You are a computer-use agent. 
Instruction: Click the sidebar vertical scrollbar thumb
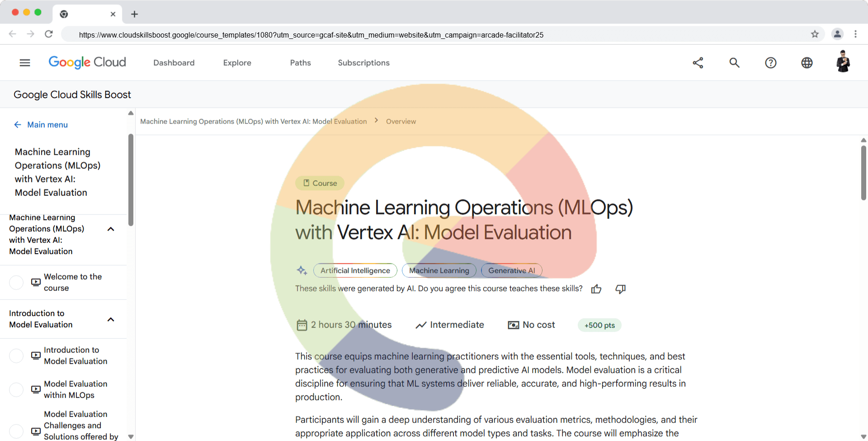[131, 180]
